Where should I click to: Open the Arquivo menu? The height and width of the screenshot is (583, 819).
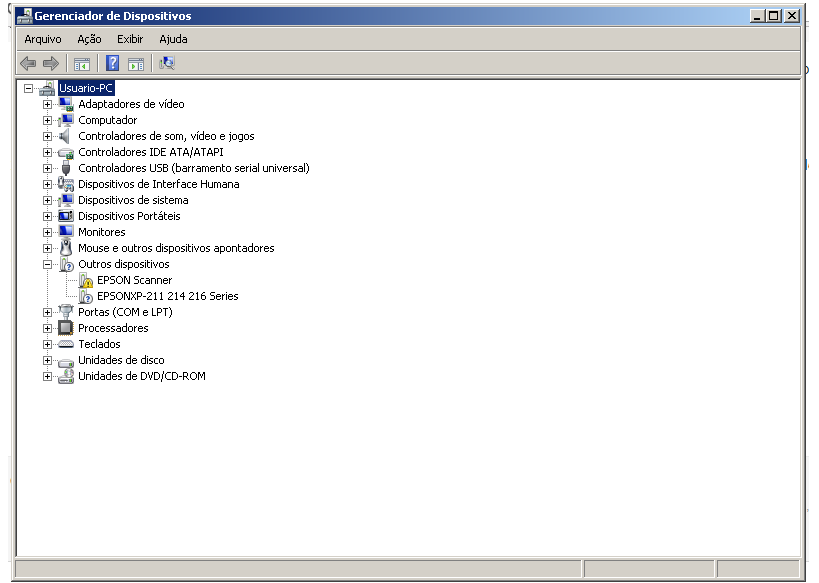[43, 39]
